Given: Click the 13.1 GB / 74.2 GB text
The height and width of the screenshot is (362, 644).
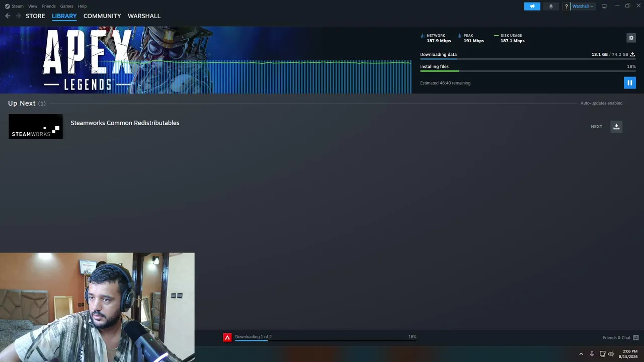Looking at the screenshot, I should [x=610, y=54].
